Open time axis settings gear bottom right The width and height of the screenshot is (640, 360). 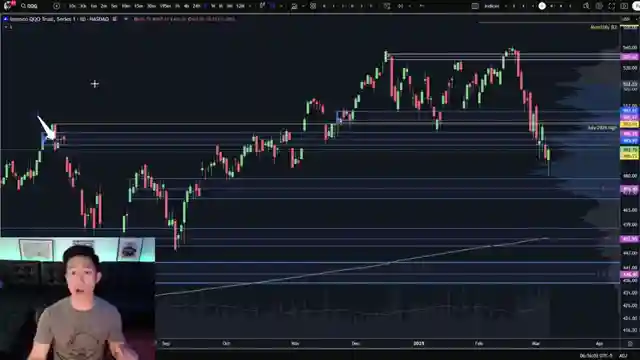pos(630,344)
